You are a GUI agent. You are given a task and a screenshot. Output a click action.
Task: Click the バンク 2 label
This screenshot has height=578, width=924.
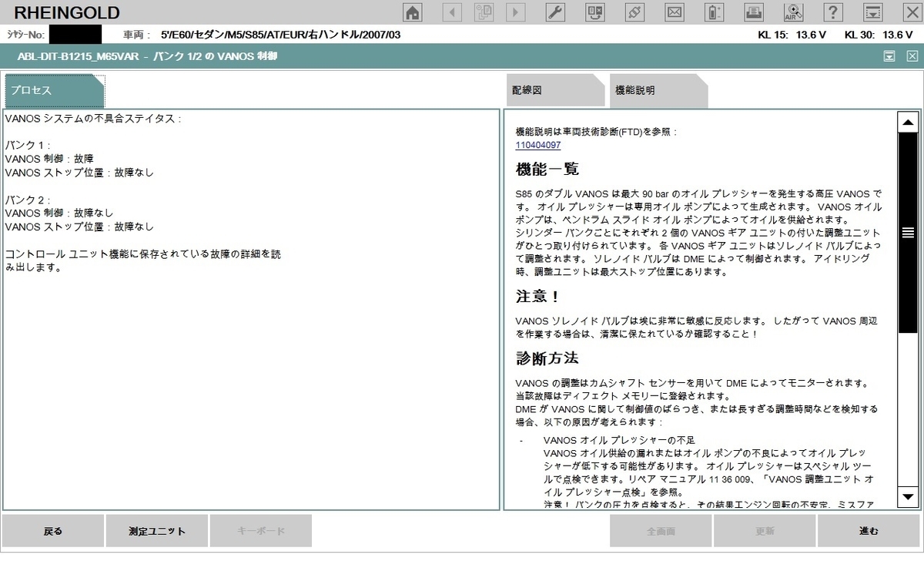pyautogui.click(x=27, y=200)
